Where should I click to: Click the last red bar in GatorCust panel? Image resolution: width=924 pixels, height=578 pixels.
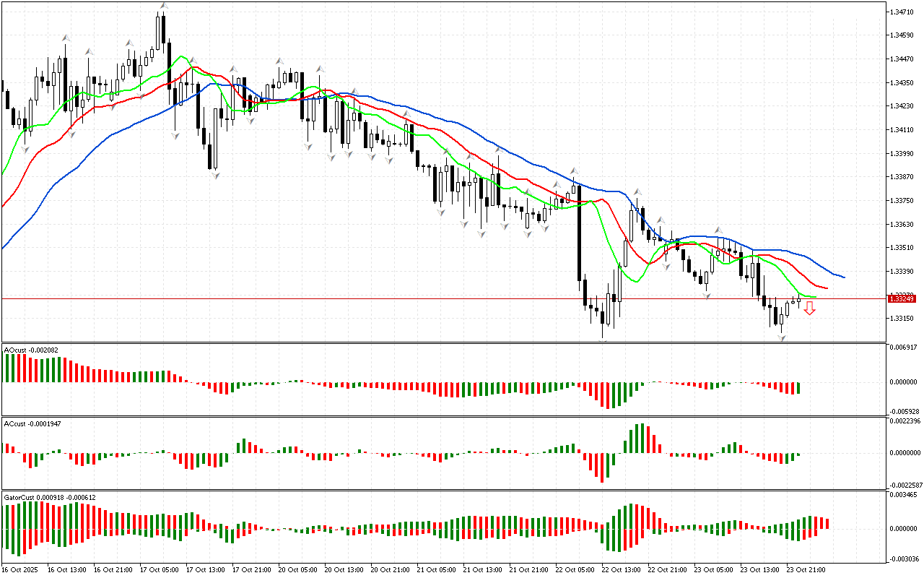click(827, 523)
